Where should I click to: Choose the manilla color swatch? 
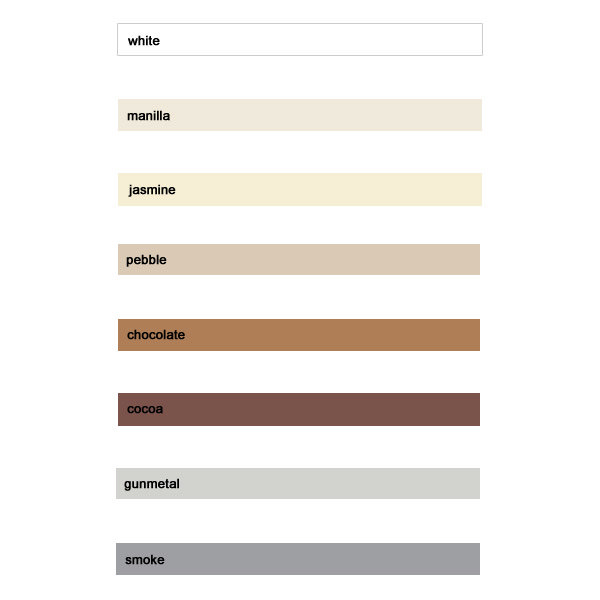(x=300, y=115)
